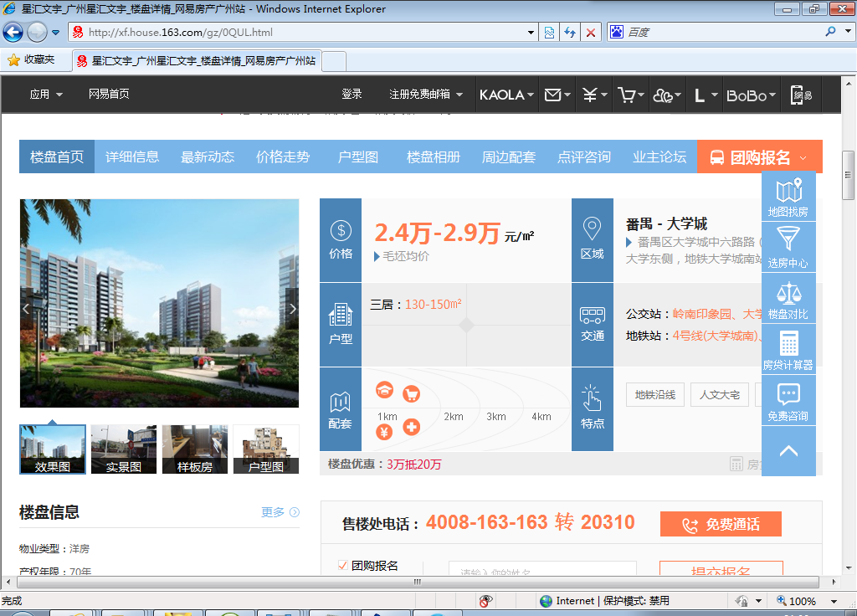Expand the 应用 dropdown in top bar
The width and height of the screenshot is (857, 616).
tap(46, 95)
